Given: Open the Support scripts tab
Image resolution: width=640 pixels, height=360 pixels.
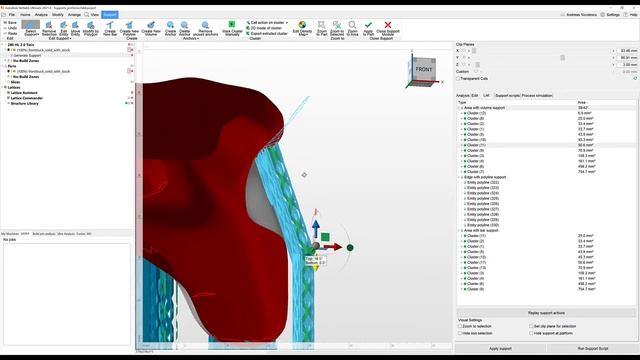Looking at the screenshot, I should 507,96.
